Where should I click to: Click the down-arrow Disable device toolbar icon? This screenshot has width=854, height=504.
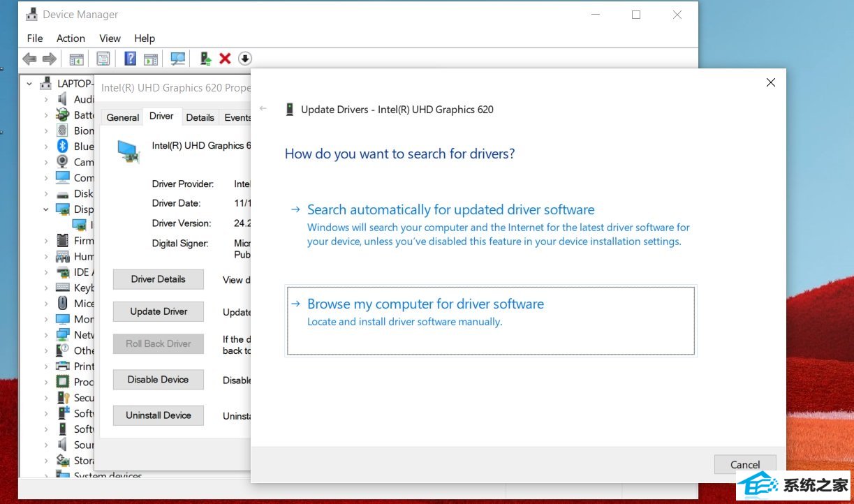click(x=244, y=59)
